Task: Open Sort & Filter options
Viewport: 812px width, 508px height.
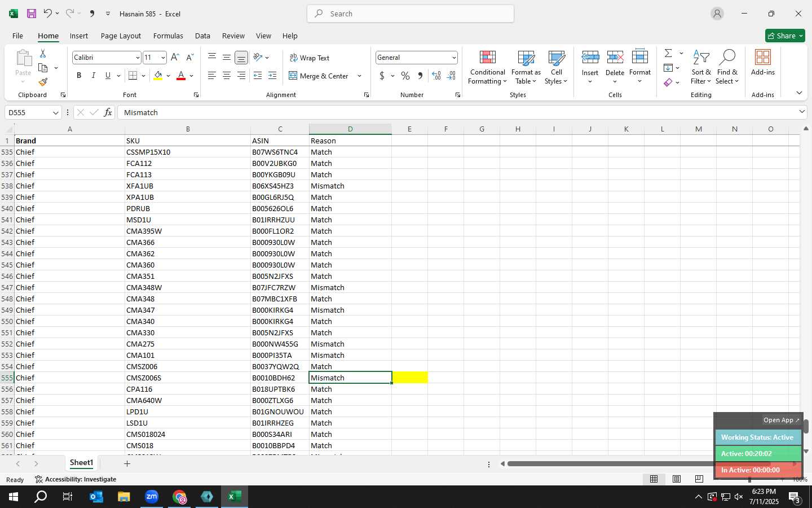Action: pyautogui.click(x=701, y=67)
